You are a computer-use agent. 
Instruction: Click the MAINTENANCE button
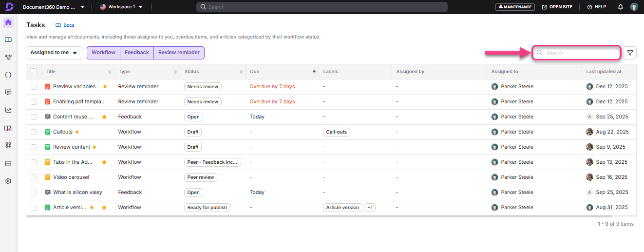tap(515, 7)
